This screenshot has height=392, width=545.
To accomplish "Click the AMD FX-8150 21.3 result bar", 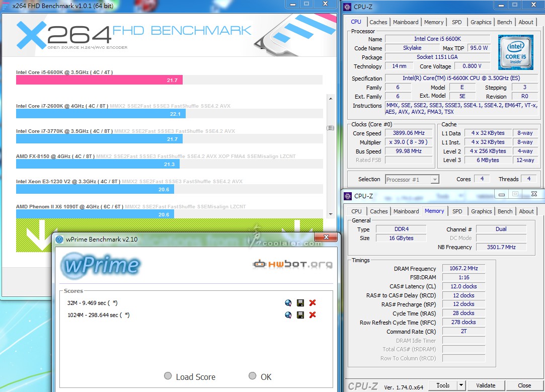I will click(98, 164).
